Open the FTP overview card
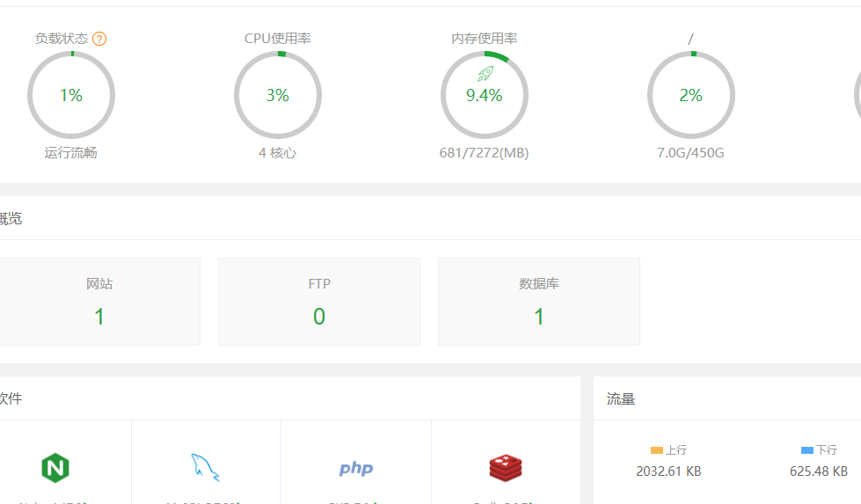This screenshot has height=504, width=861. click(319, 301)
